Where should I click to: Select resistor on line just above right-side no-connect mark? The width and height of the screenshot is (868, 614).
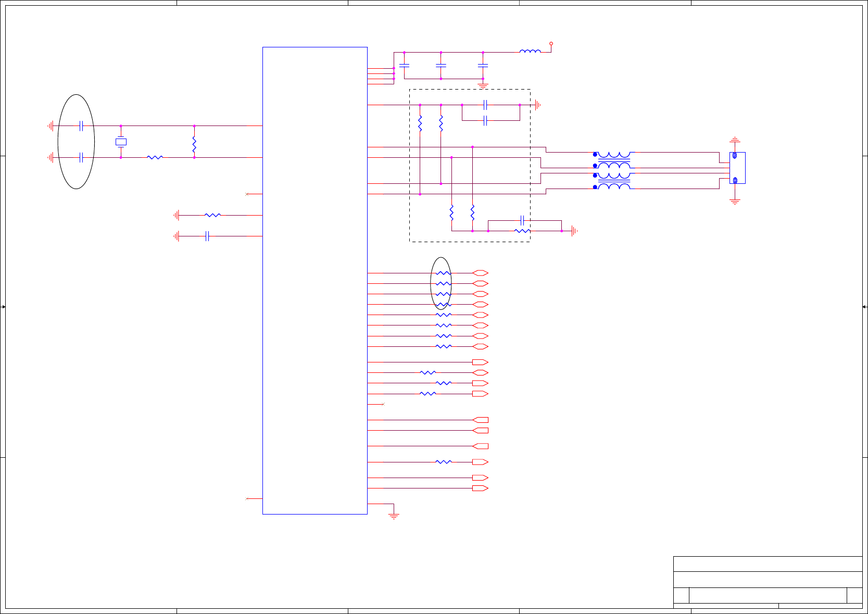[x=427, y=394]
